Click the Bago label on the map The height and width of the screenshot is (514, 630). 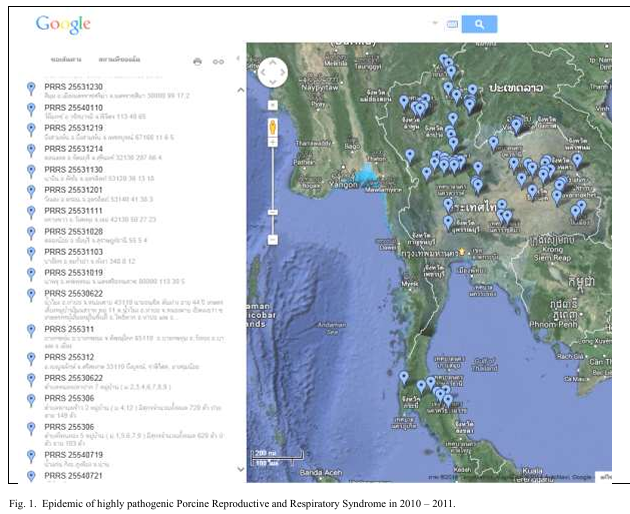pyautogui.click(x=352, y=147)
